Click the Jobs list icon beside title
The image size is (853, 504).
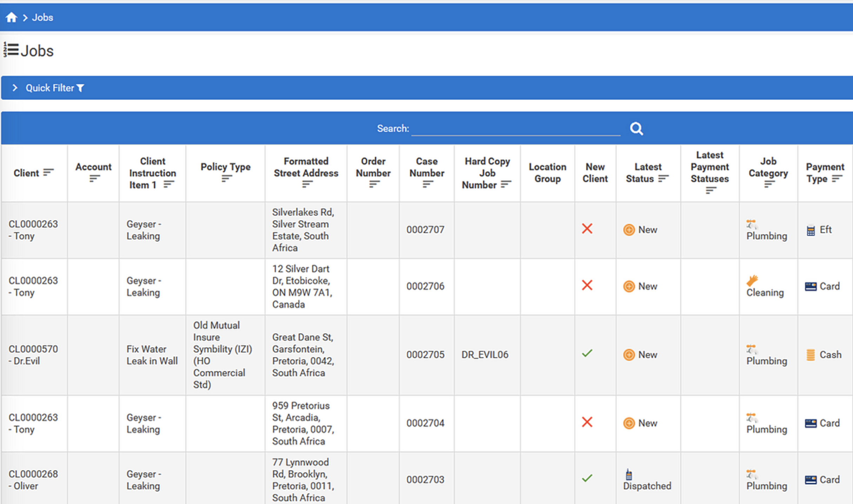click(11, 50)
